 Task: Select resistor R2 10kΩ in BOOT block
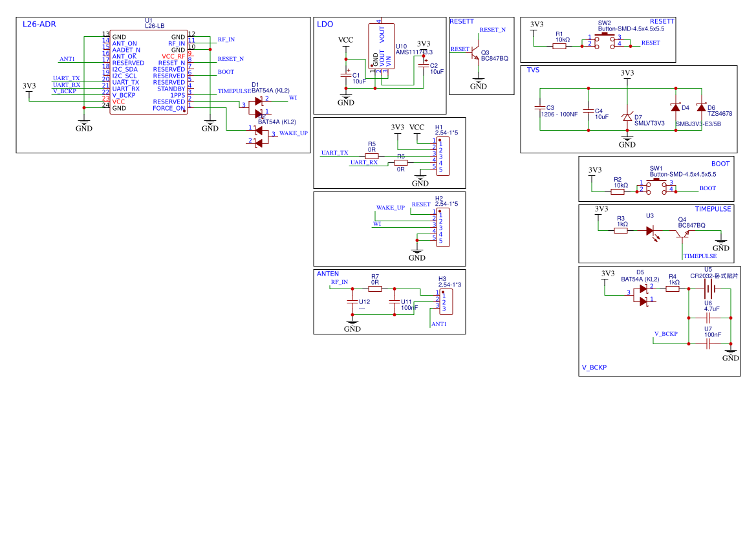tap(618, 192)
